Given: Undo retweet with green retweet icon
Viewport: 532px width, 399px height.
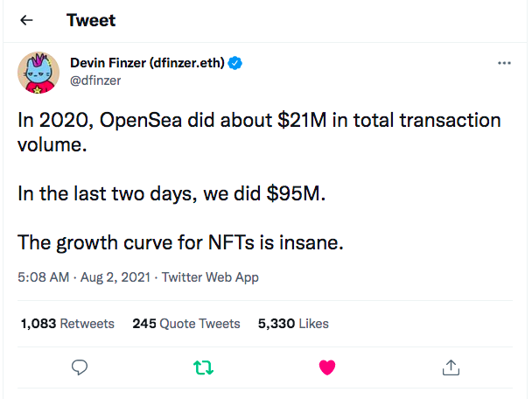Looking at the screenshot, I should coord(203,367).
